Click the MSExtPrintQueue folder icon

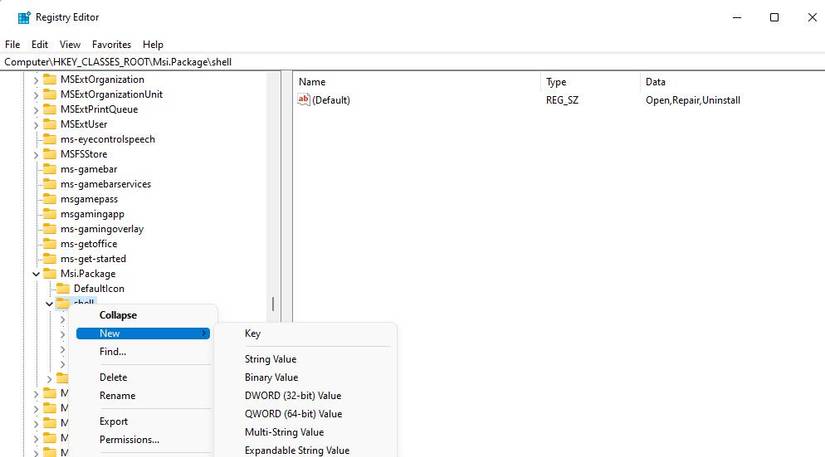[x=49, y=109]
